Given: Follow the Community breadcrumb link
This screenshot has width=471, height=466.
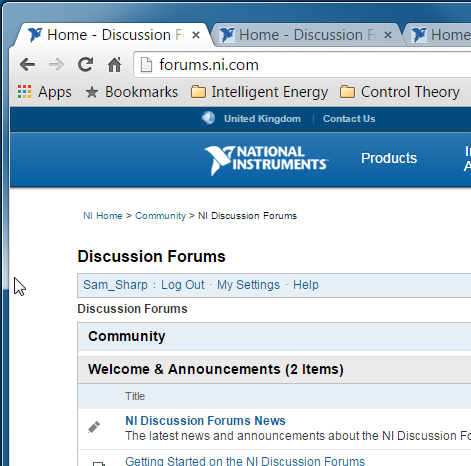Looking at the screenshot, I should click(x=160, y=216).
